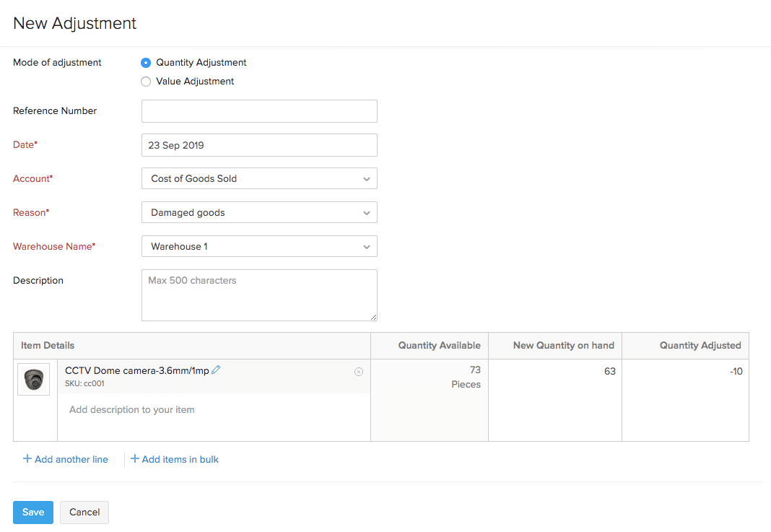771x532 pixels.
Task: Remove the CCTV Dome camera line item
Action: tap(359, 372)
